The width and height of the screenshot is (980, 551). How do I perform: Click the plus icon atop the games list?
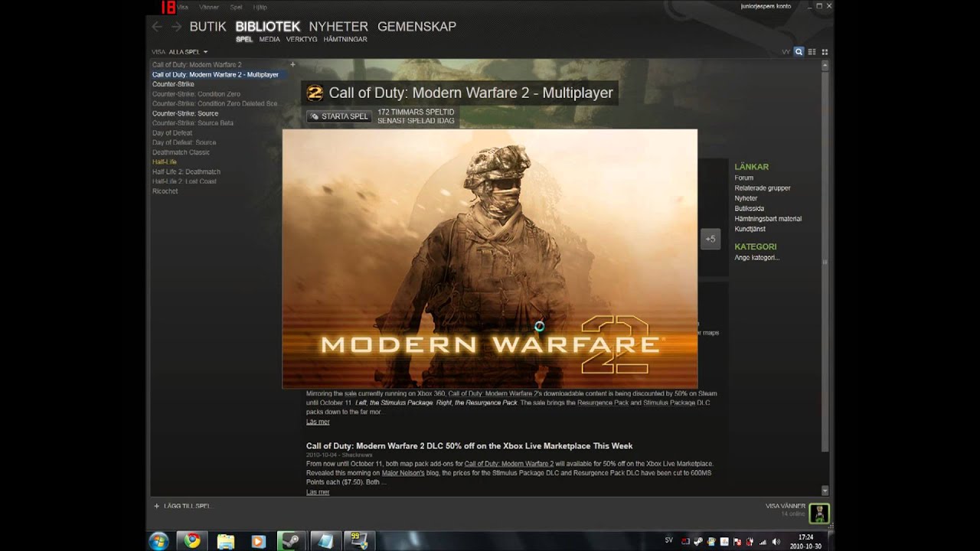(x=292, y=64)
